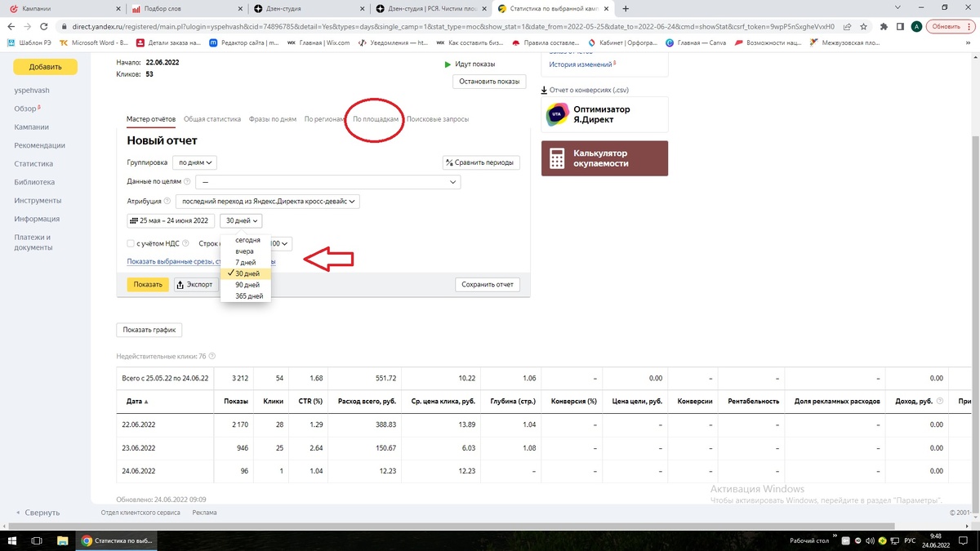Click the Chrome taskbar item Статистика по выб...
The width and height of the screenshot is (980, 551).
coord(118,540)
